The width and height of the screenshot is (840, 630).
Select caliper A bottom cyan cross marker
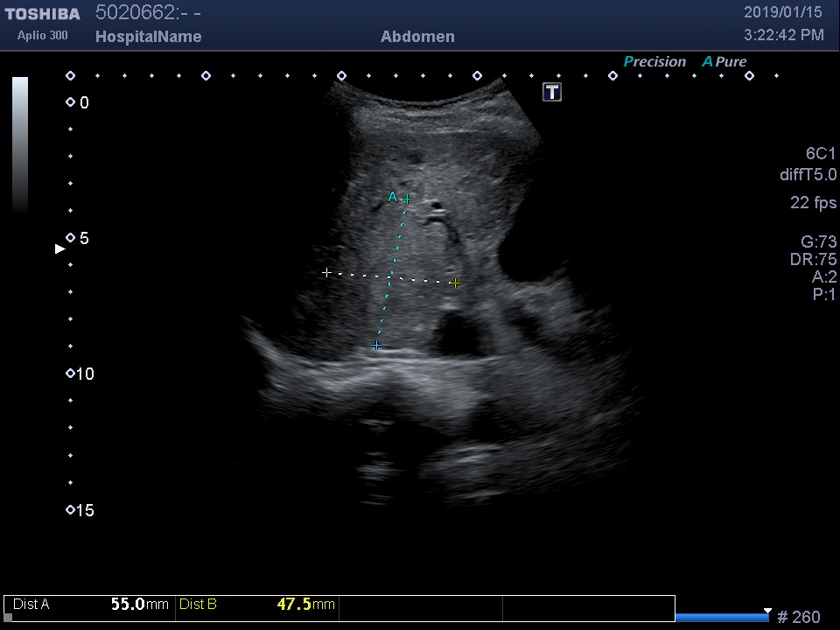coord(377,346)
